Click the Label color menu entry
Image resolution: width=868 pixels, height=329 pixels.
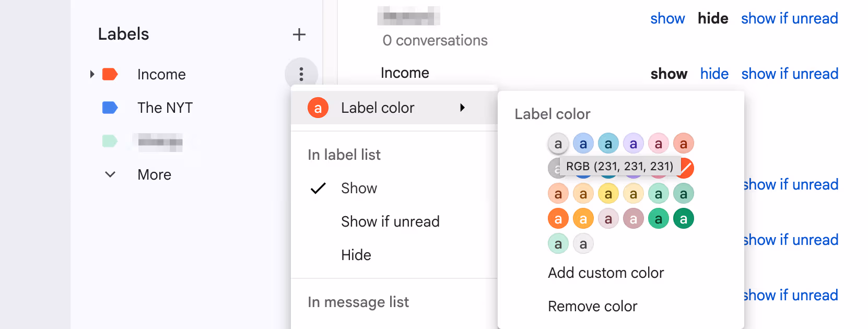378,108
